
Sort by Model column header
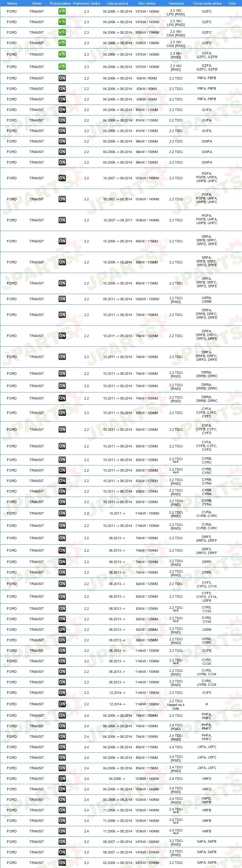pos(37,3)
